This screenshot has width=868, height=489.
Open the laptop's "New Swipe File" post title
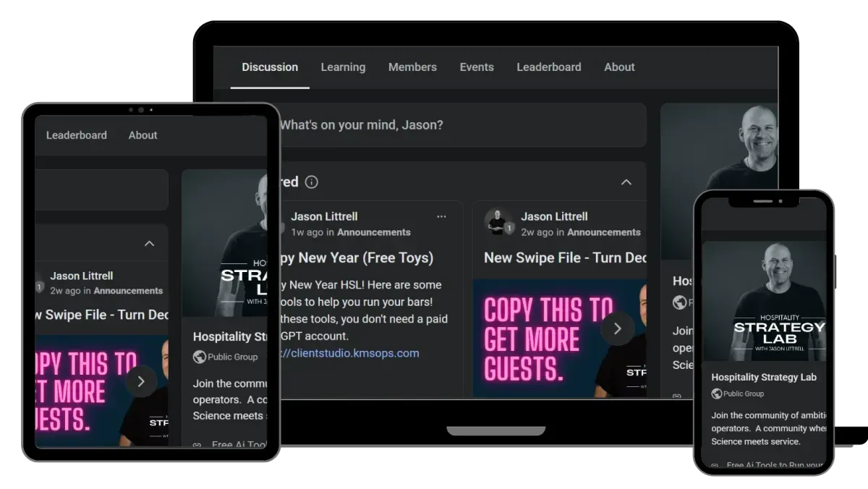coord(565,258)
